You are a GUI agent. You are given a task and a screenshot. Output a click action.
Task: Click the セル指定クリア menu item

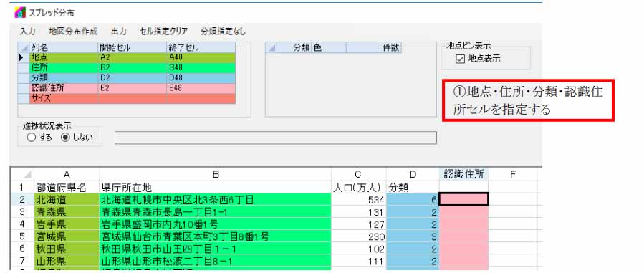163,32
